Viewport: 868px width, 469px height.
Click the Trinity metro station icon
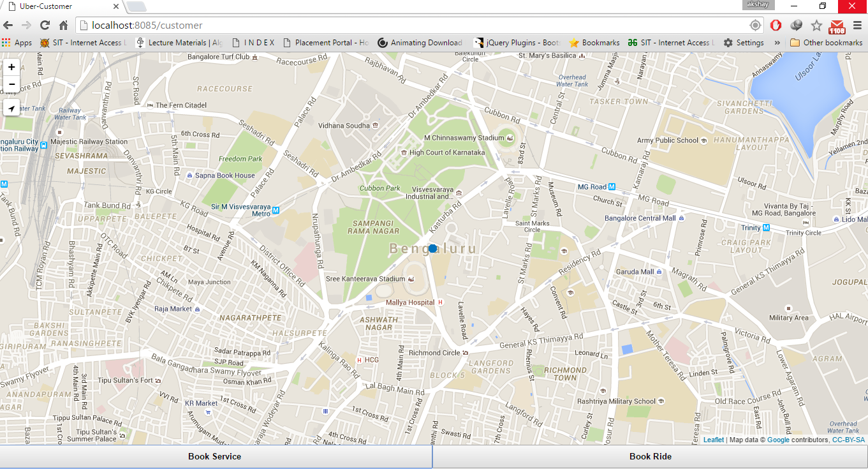pos(766,228)
